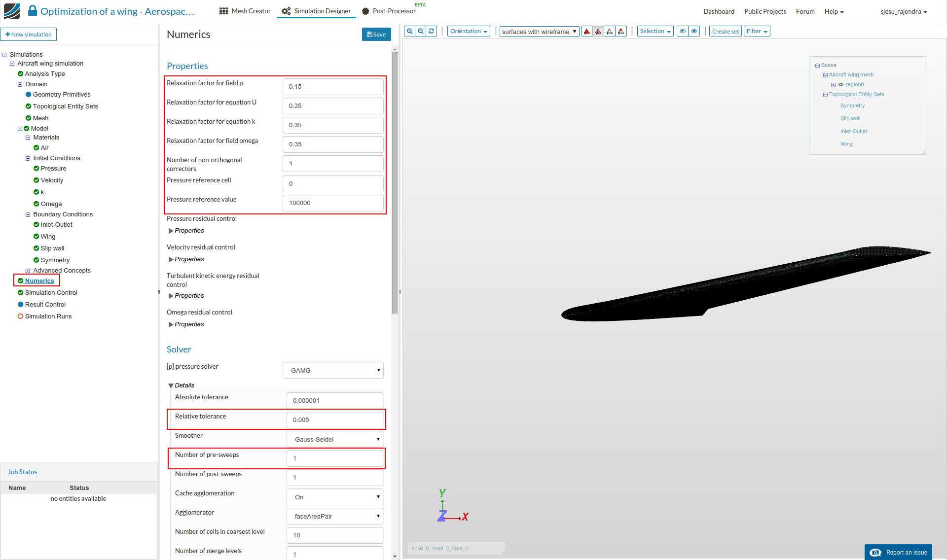Image resolution: width=947 pixels, height=560 pixels.
Task: Open the surfaces with wireframe dropdown
Action: [539, 32]
